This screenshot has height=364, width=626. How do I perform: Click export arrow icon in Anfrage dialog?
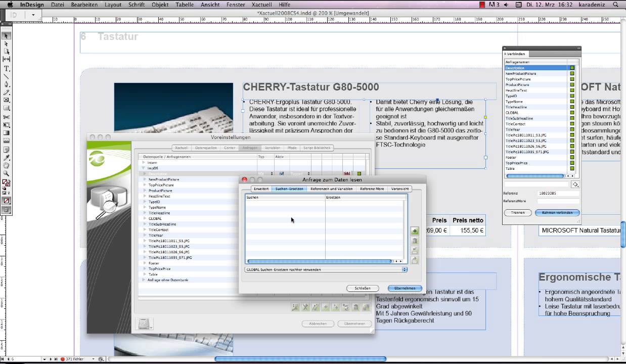415,260
